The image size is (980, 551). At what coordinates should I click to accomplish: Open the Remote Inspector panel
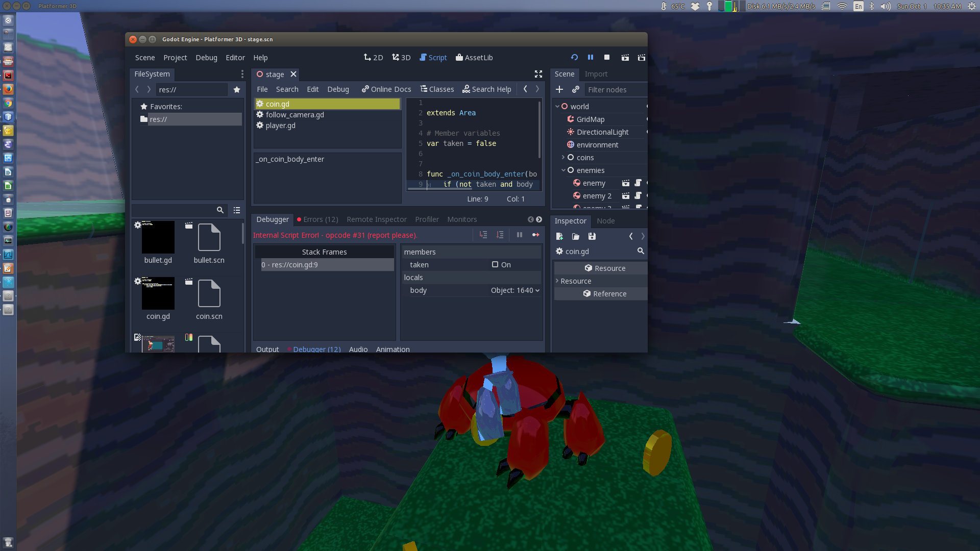[x=377, y=219]
